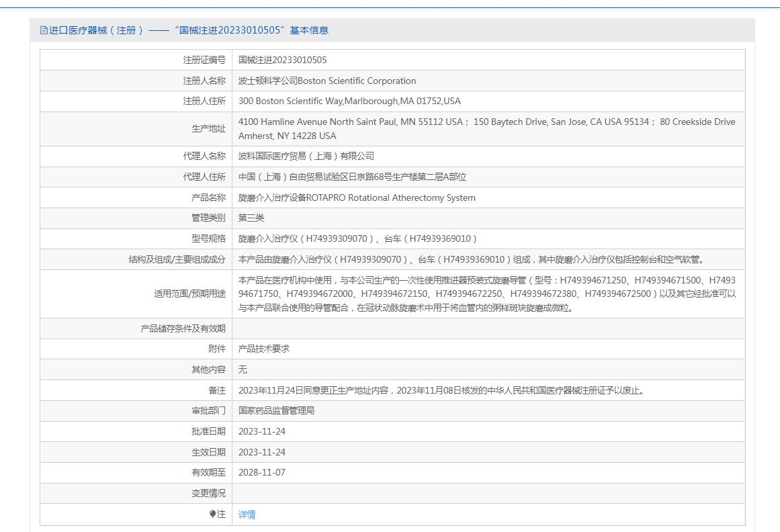This screenshot has width=780, height=532.
Task: Select registration number value 国械注进20233010505
Action: [x=283, y=60]
